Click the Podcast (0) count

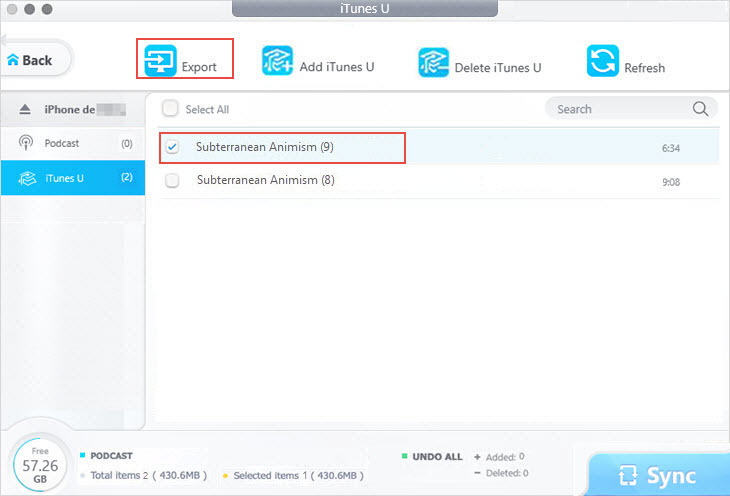(x=127, y=143)
